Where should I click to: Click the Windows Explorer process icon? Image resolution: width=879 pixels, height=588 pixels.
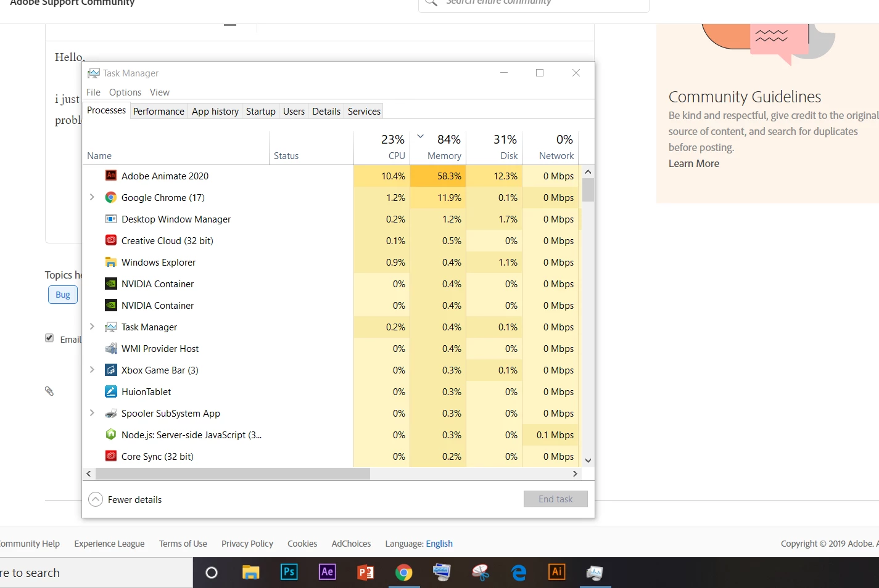(x=111, y=262)
